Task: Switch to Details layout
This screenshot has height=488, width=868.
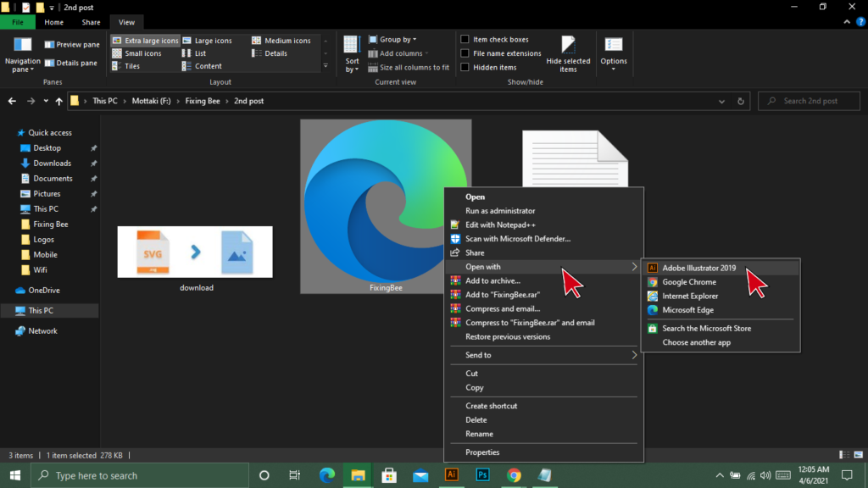Action: tap(270, 53)
